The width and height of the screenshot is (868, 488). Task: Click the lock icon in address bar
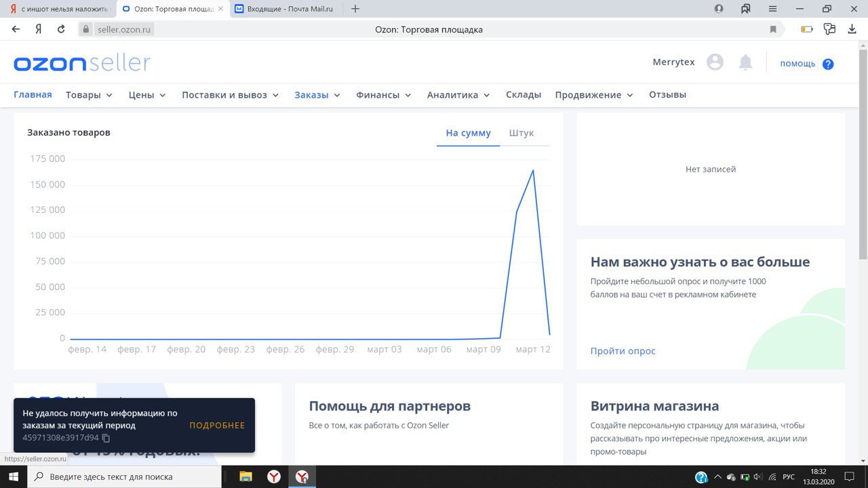point(85,29)
